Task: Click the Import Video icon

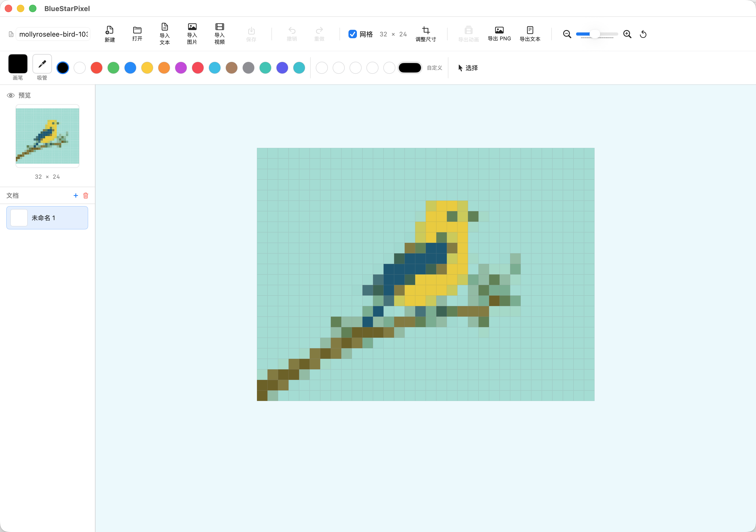Action: [220, 27]
